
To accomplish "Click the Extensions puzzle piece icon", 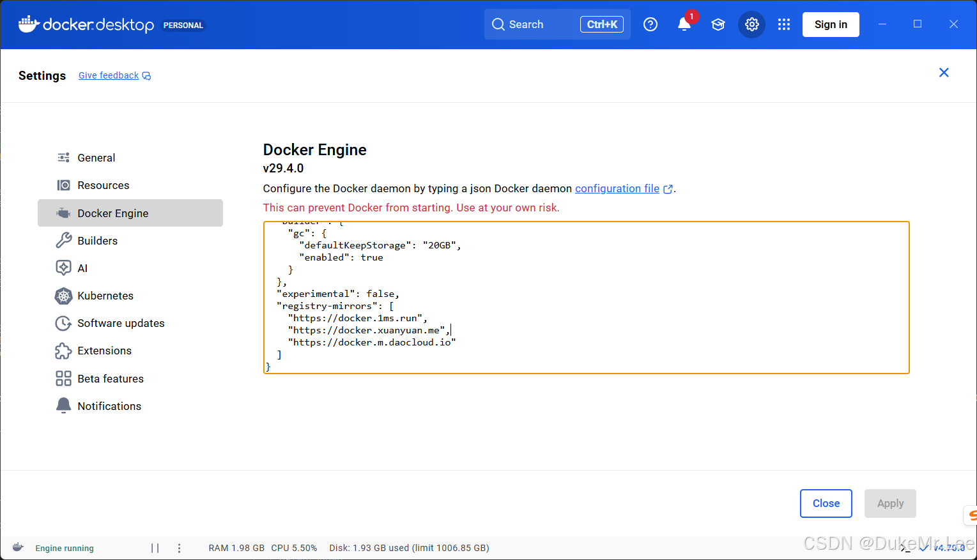I will point(64,351).
